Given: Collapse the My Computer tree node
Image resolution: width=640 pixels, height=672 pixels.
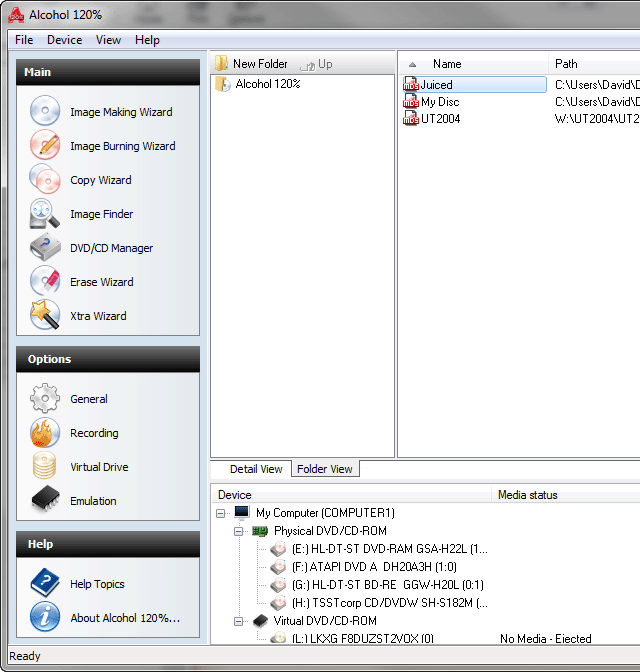Looking at the screenshot, I should [x=221, y=513].
